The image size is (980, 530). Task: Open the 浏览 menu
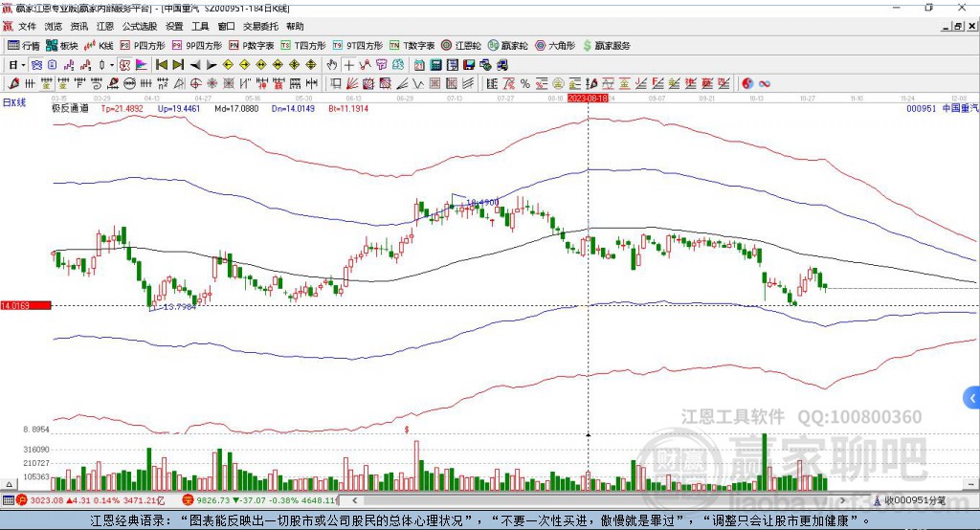click(x=54, y=26)
